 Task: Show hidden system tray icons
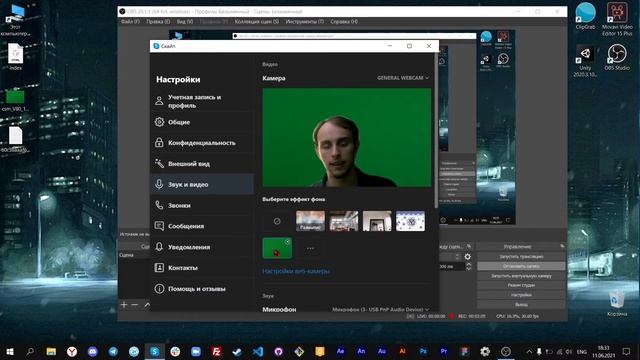tap(529, 351)
